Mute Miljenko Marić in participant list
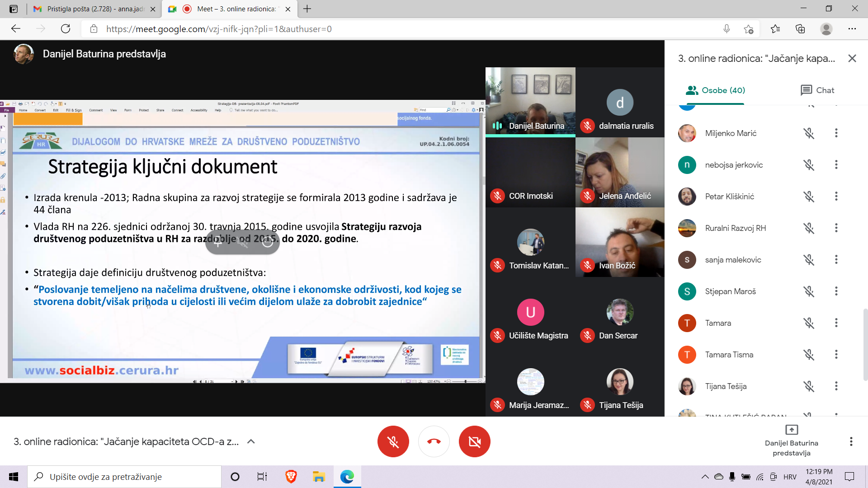Viewport: 868px width, 488px height. click(809, 133)
